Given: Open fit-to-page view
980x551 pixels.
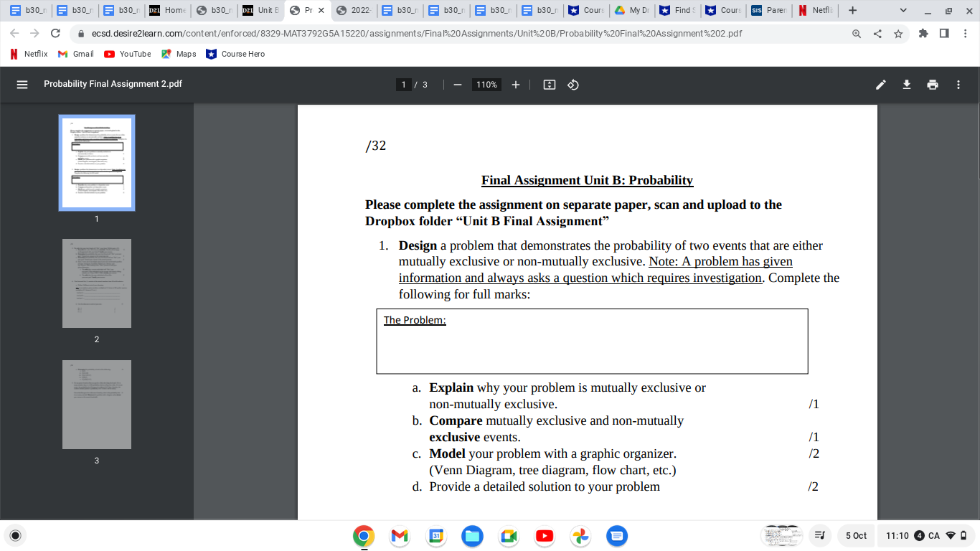Looking at the screenshot, I should click(547, 84).
